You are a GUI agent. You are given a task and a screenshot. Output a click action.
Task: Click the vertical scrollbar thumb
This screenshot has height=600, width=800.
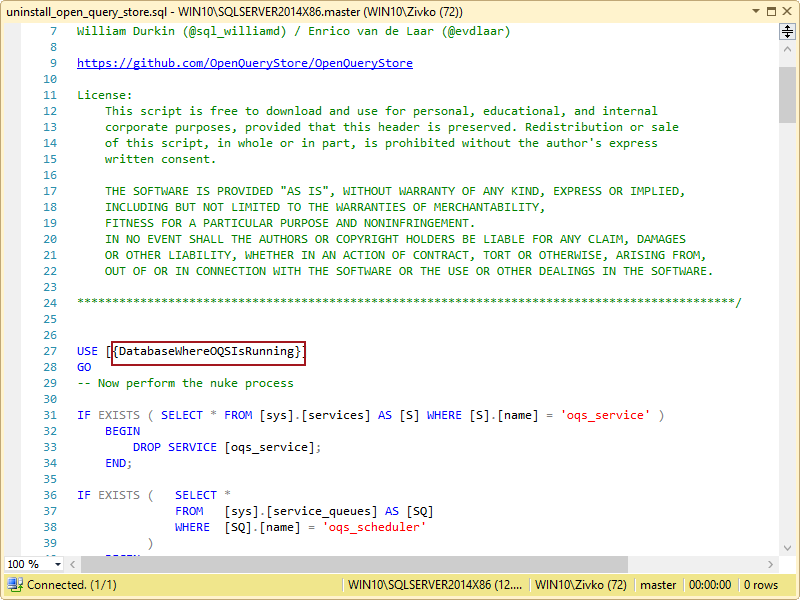[x=787, y=95]
